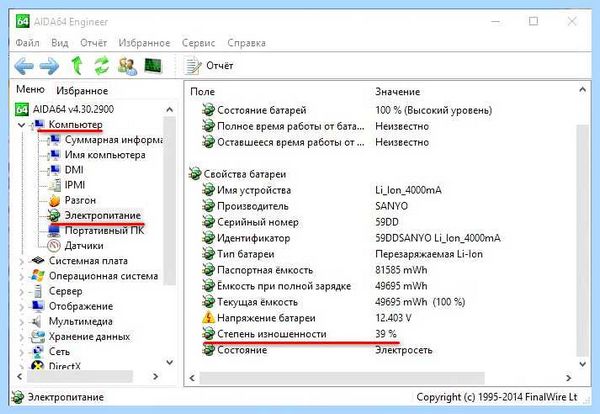The width and height of the screenshot is (600, 414).
Task: Click the tree panel scroll-right arrow
Action: [x=155, y=377]
